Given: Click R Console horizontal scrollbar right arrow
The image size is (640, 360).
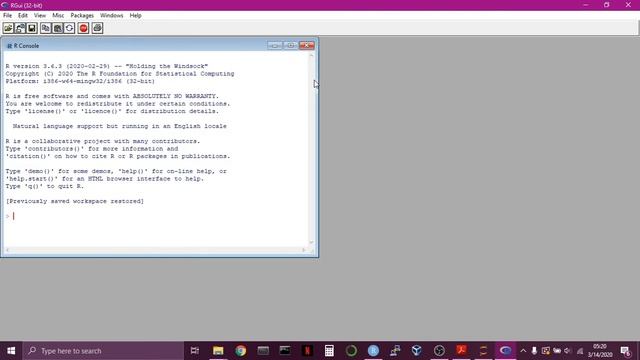Looking at the screenshot, I should coord(304,250).
